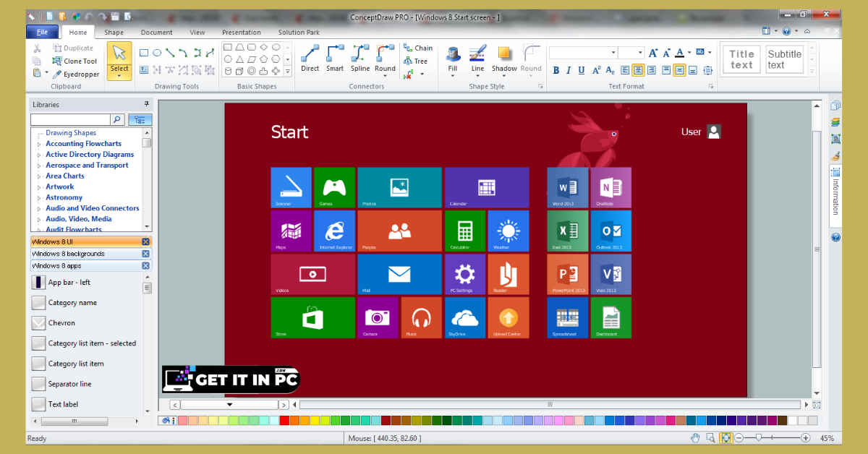Expand the Accounting Flowcharts library node
This screenshot has width=868, height=454.
pos(39,144)
